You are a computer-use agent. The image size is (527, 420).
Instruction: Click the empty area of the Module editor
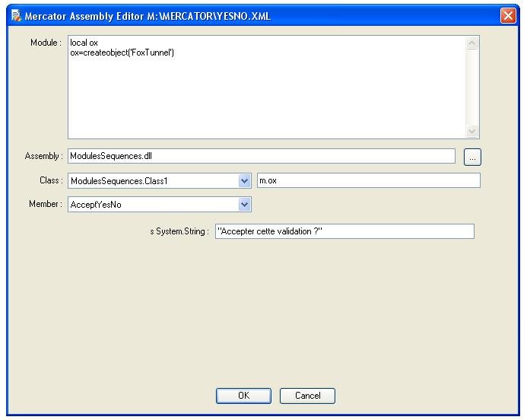pos(266,99)
